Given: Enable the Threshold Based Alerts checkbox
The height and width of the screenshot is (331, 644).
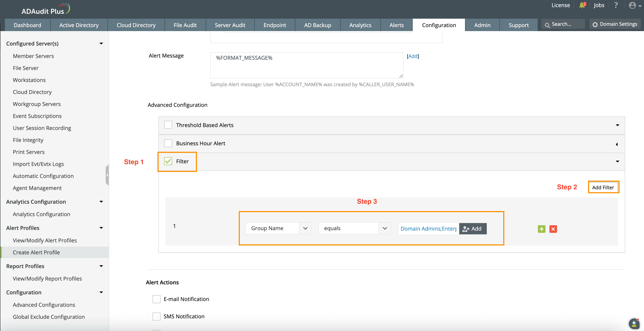Looking at the screenshot, I should tap(168, 125).
